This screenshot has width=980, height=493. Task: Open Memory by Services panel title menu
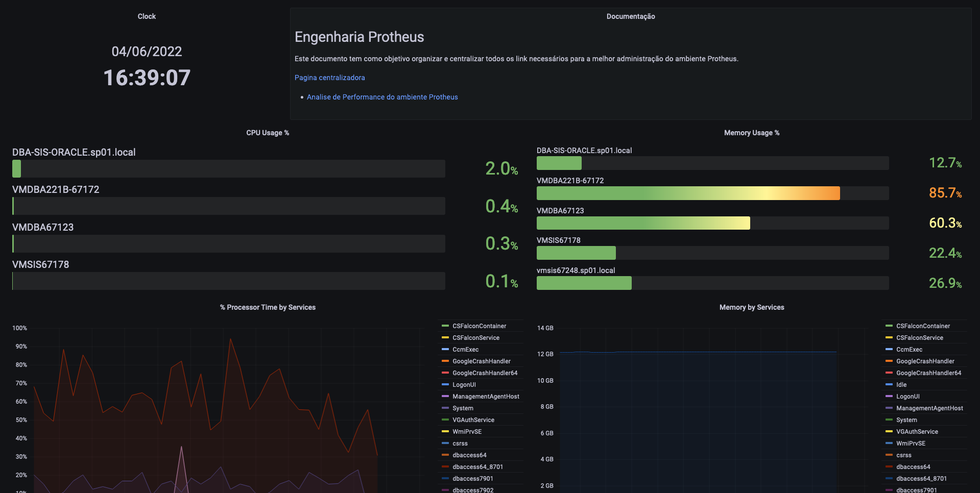click(751, 307)
